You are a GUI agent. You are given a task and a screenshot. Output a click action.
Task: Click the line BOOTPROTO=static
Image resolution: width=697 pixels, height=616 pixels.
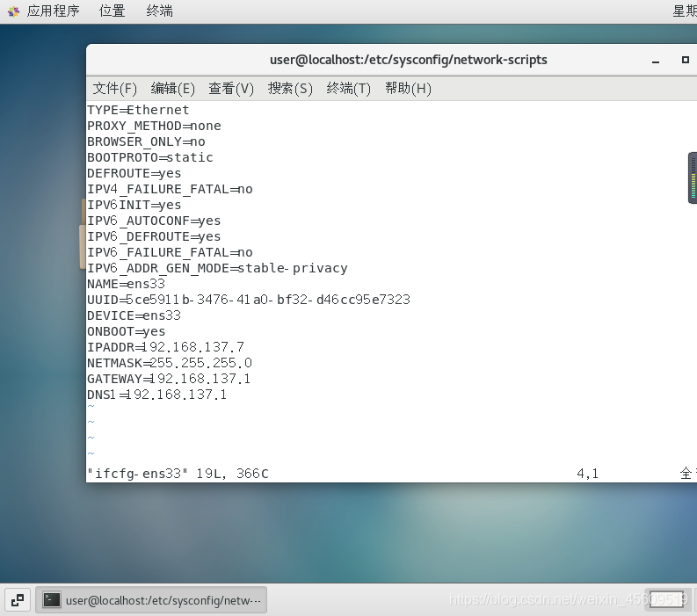[150, 157]
